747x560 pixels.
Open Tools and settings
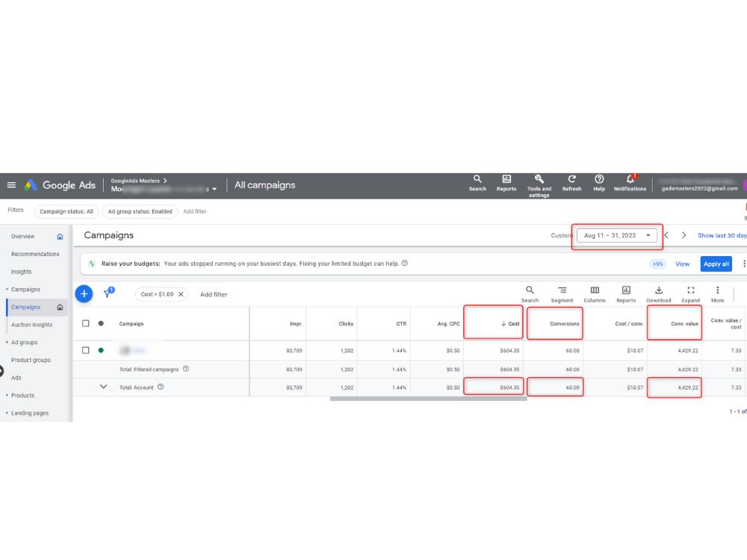point(539,186)
